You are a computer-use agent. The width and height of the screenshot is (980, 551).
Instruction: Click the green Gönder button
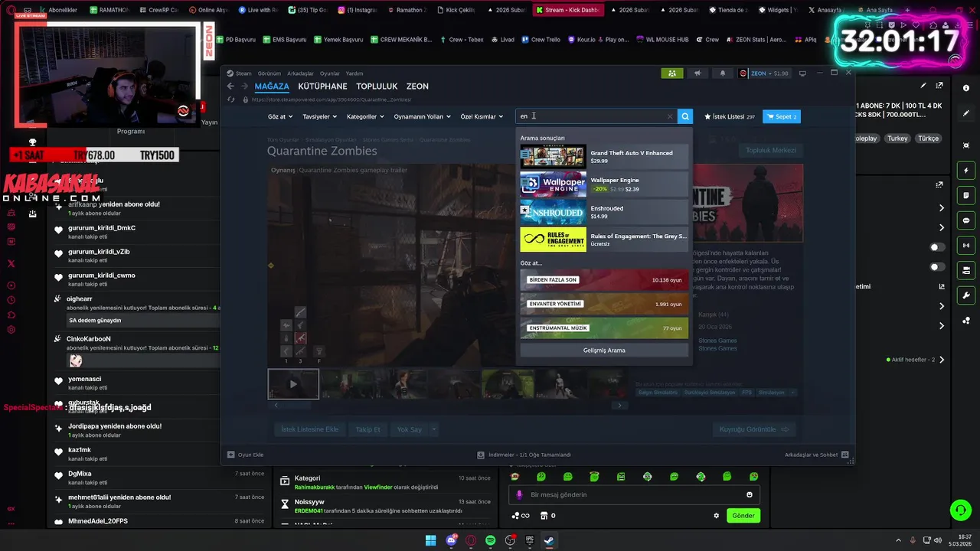(743, 516)
